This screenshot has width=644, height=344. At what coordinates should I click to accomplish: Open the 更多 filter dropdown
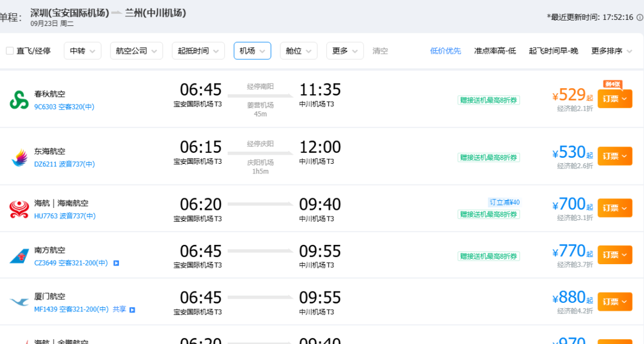[x=345, y=51]
